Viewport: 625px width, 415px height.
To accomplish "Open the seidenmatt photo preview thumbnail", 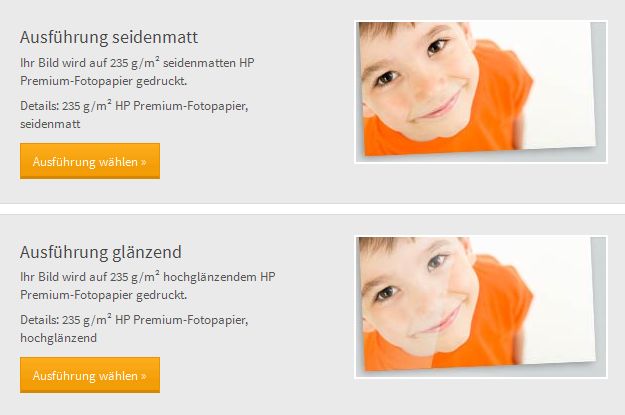I will tap(481, 92).
